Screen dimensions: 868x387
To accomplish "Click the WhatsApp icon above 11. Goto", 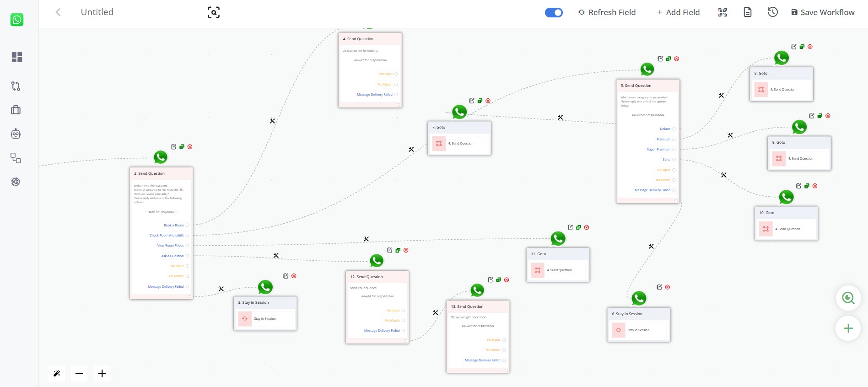I will pos(558,238).
